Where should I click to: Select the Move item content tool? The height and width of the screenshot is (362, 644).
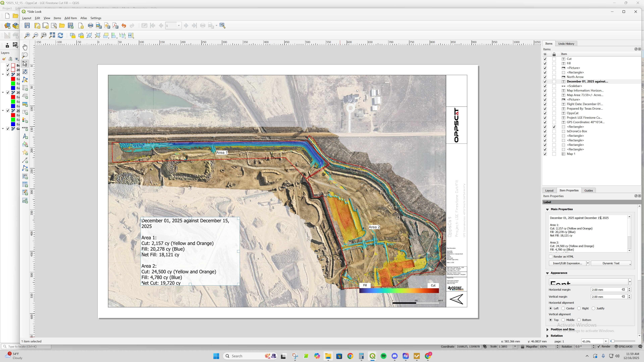pyautogui.click(x=25, y=71)
